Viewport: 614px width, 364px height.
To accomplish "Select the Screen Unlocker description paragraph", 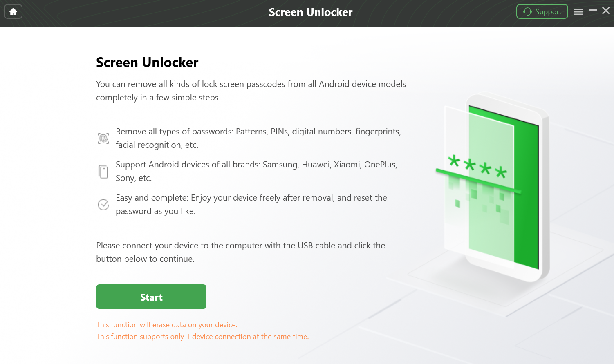I will pos(251,90).
